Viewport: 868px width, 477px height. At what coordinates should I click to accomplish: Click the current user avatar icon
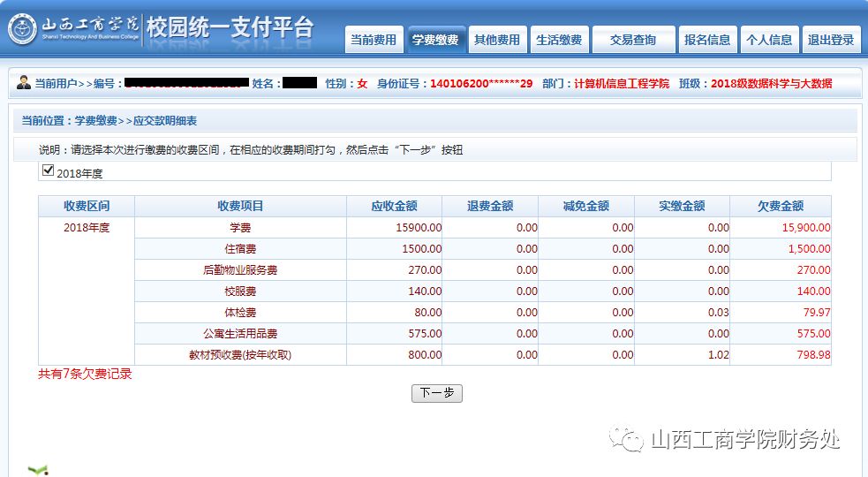pyautogui.click(x=23, y=83)
